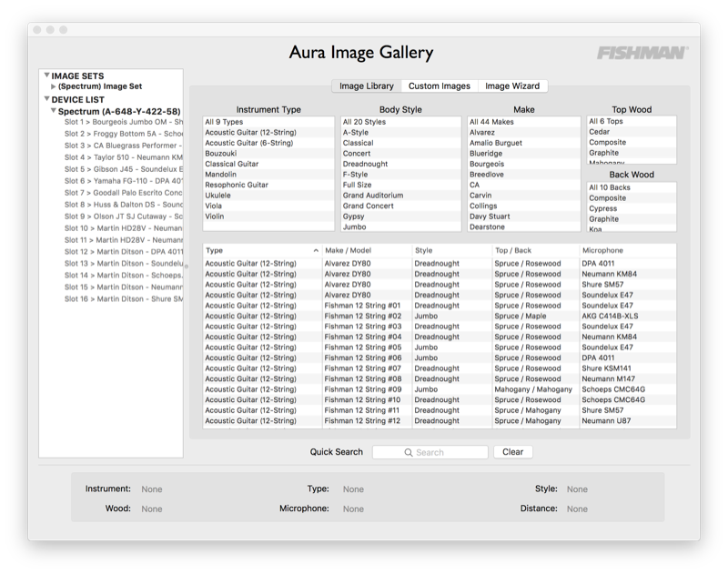This screenshot has width=728, height=574.
Task: Select Slot 6 Yamaha FG-110
Action: click(124, 181)
